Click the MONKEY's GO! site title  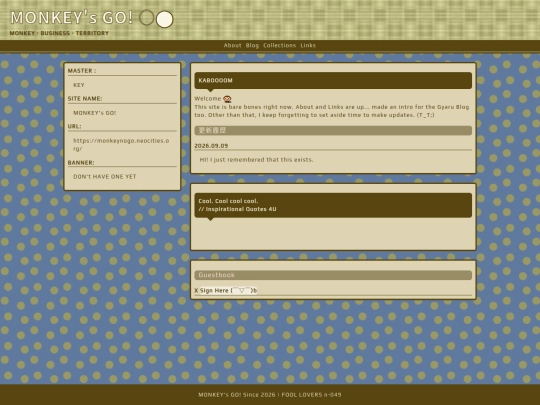point(72,18)
